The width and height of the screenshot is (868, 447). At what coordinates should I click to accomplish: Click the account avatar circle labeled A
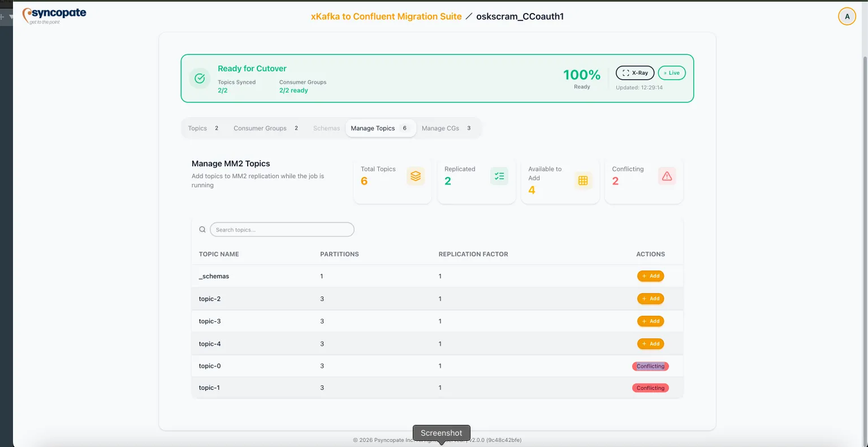click(x=847, y=16)
